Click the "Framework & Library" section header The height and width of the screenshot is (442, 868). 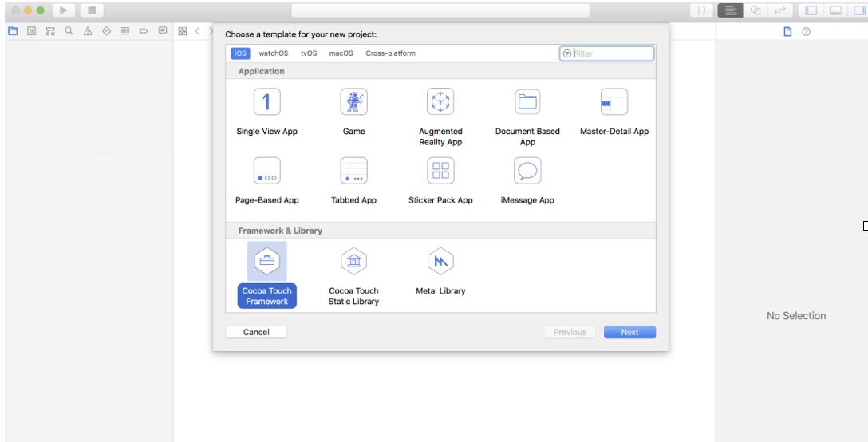pyautogui.click(x=280, y=231)
